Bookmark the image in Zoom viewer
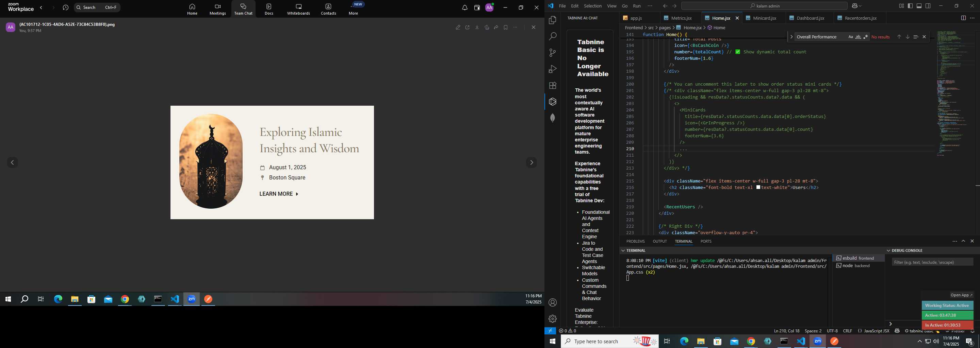 [506, 27]
